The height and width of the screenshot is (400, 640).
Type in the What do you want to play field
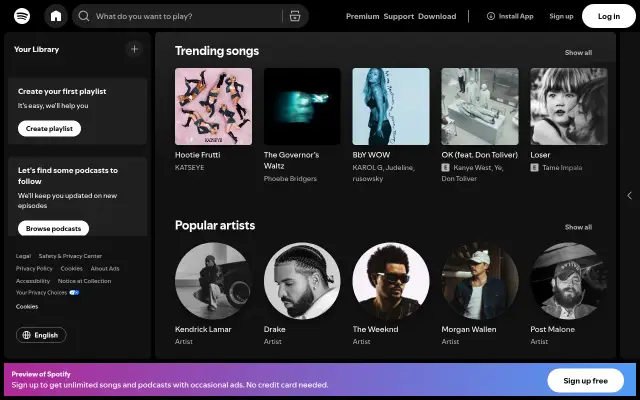pos(188,16)
